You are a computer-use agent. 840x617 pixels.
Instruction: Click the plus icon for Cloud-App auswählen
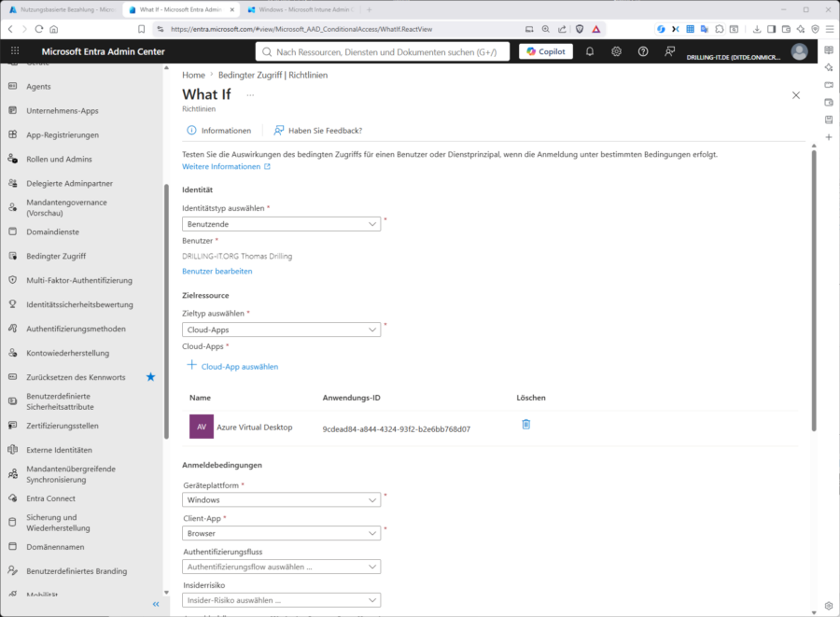pyautogui.click(x=191, y=365)
